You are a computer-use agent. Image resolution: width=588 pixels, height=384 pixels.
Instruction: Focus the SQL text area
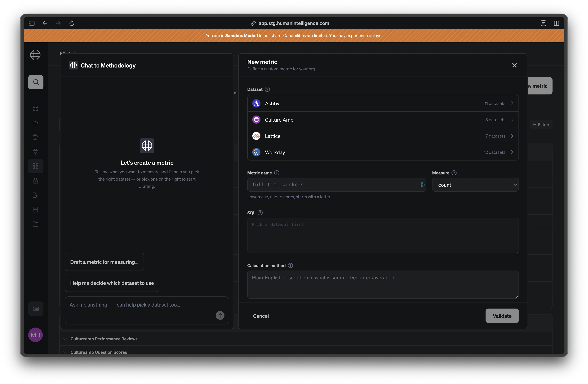[x=383, y=235]
